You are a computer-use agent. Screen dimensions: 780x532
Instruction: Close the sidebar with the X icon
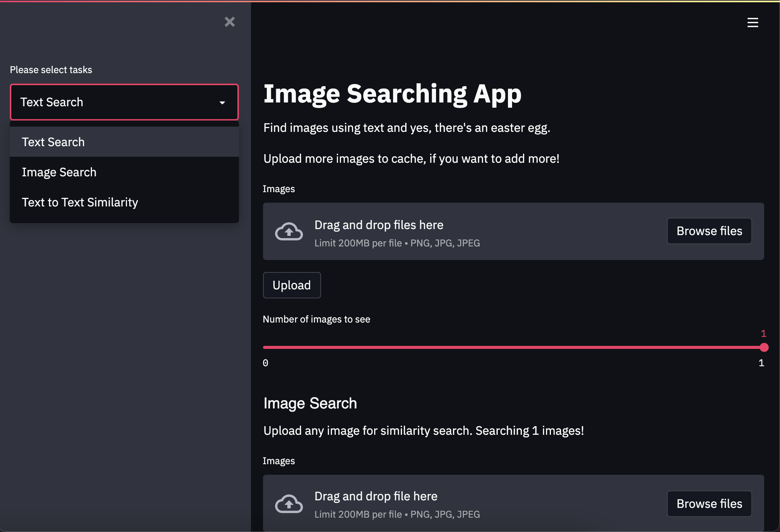click(229, 22)
